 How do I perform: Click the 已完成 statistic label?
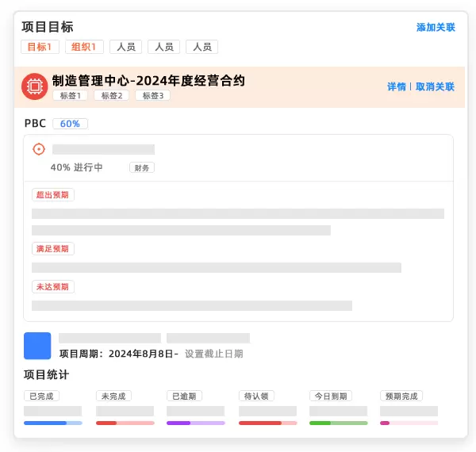pyautogui.click(x=41, y=396)
